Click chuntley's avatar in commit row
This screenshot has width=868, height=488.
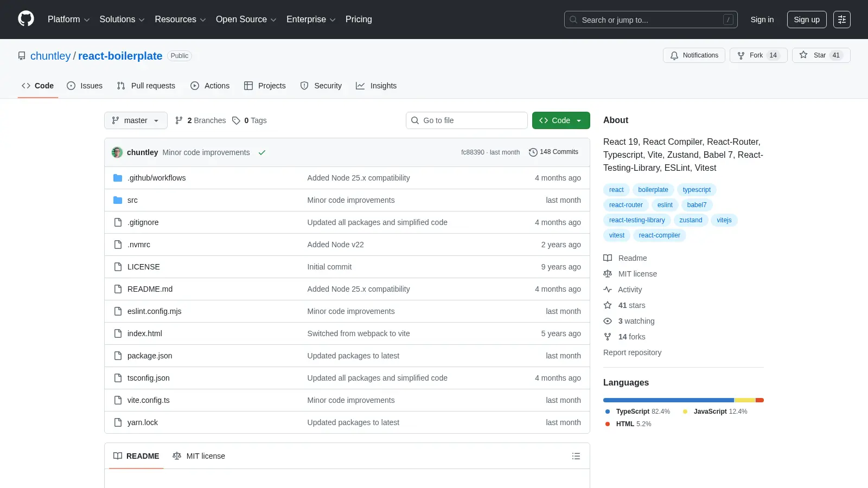[x=117, y=152]
